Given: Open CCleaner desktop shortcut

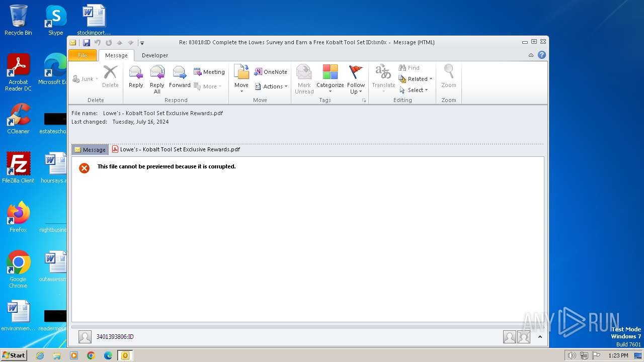Looking at the screenshot, I should (18, 119).
